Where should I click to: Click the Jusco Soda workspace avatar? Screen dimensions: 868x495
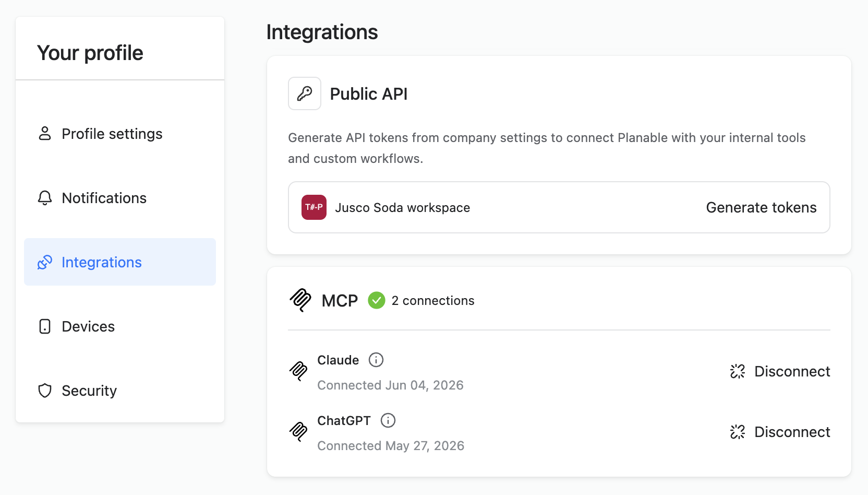click(x=314, y=207)
